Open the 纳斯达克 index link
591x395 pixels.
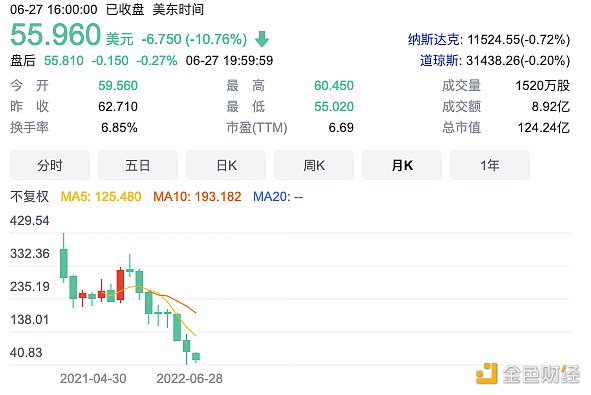(434, 40)
